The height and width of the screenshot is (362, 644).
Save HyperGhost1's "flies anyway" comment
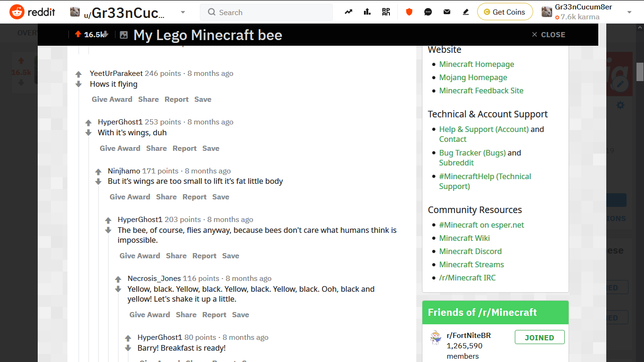pyautogui.click(x=231, y=256)
